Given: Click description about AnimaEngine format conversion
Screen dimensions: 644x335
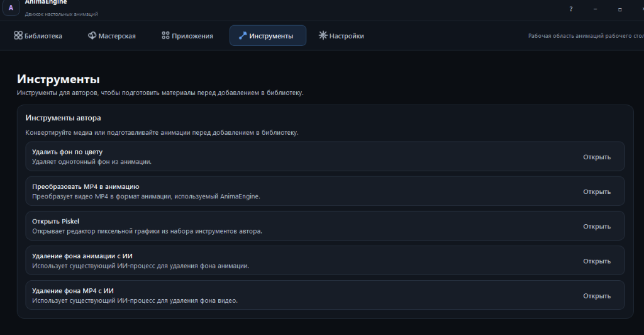Looking at the screenshot, I should pos(146,196).
